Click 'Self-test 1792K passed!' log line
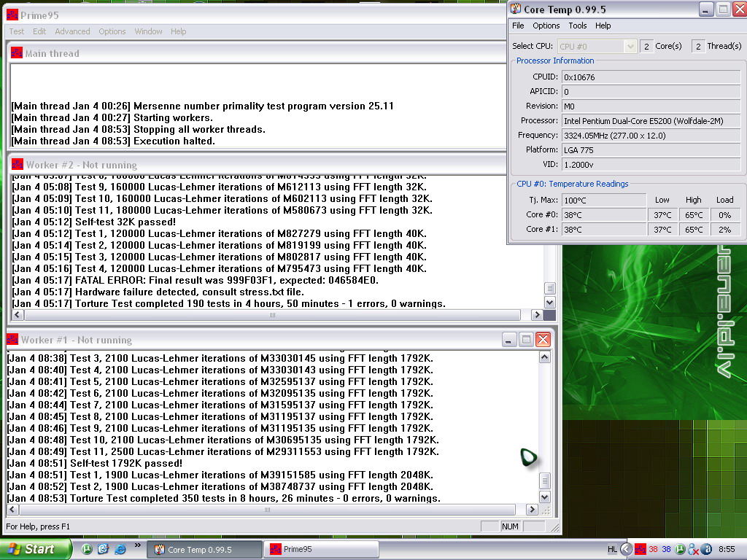The image size is (747, 560). pyautogui.click(x=94, y=463)
